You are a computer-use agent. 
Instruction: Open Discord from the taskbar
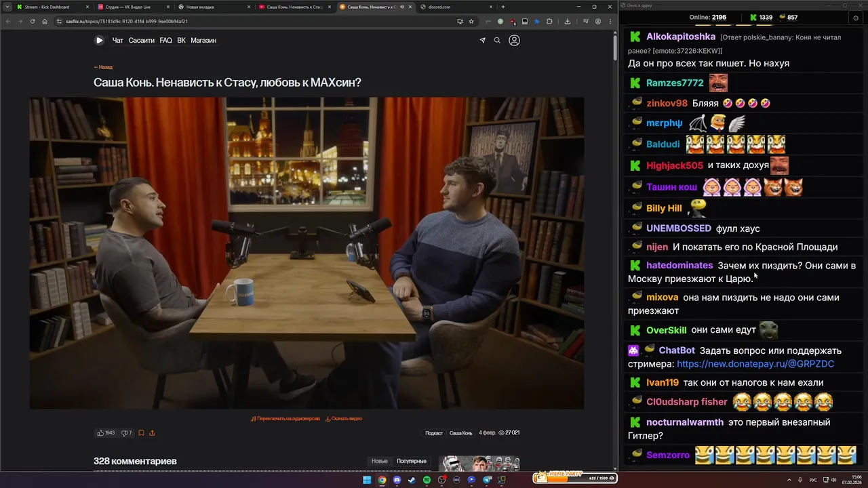point(397,480)
